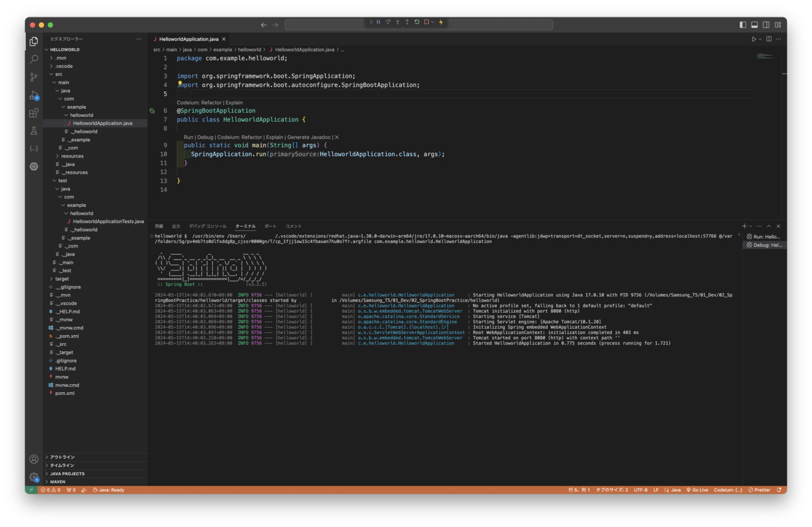Click the Explain link above main method
Viewport: 812px width, 527px height.
274,137
